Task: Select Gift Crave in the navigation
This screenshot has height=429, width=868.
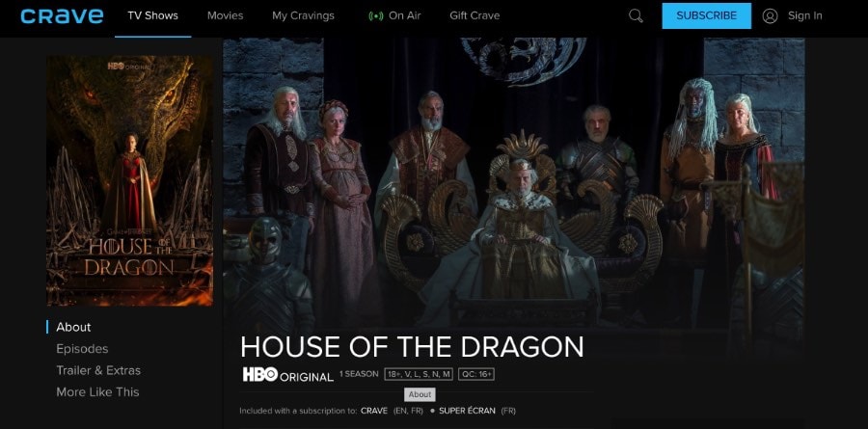Action: pyautogui.click(x=475, y=15)
